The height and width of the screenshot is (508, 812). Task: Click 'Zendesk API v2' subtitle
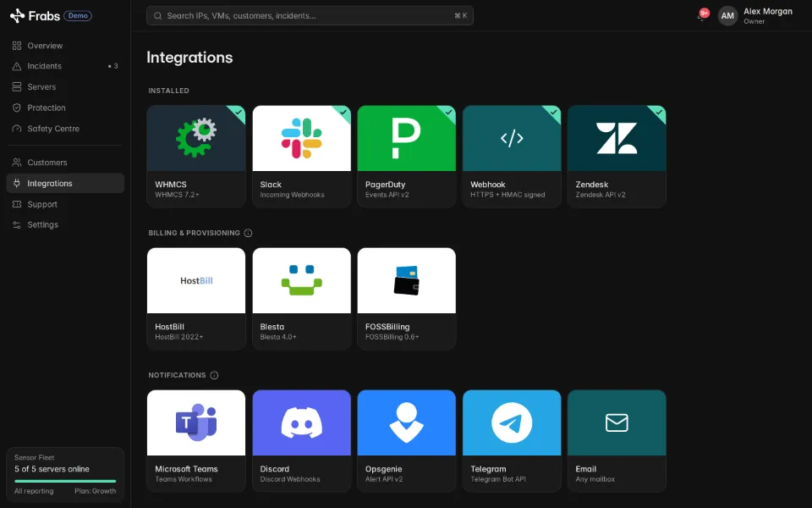point(601,195)
